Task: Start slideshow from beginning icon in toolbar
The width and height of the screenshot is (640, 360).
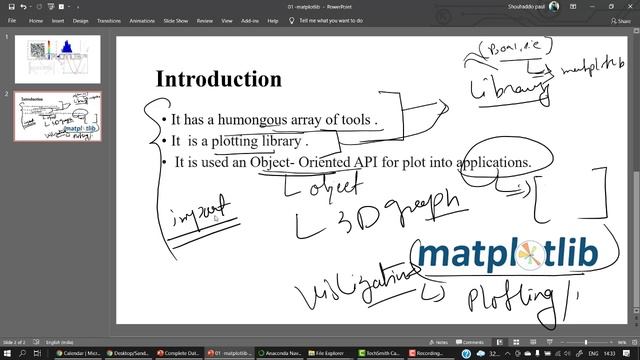Action: pyautogui.click(x=51, y=7)
